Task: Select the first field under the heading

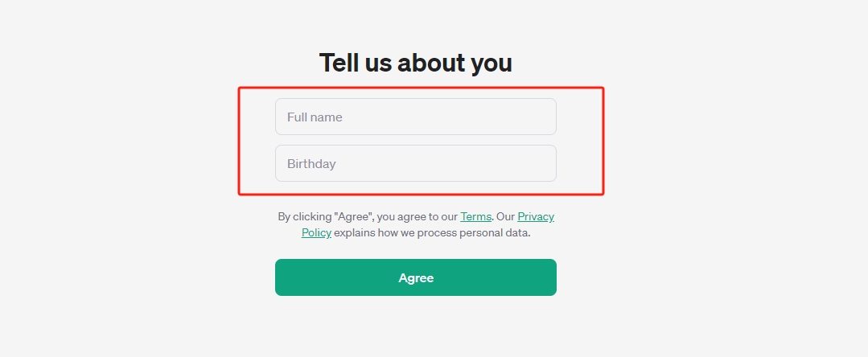Action: (415, 117)
